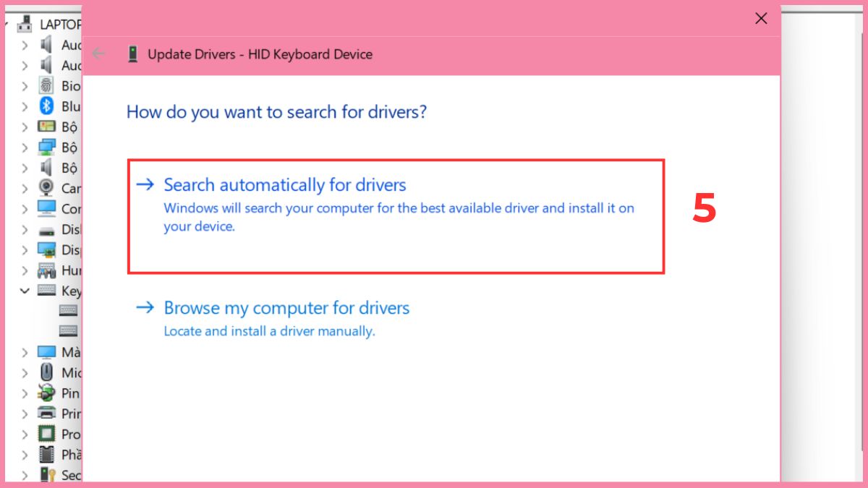Choose Browse my computer for drivers

[286, 307]
